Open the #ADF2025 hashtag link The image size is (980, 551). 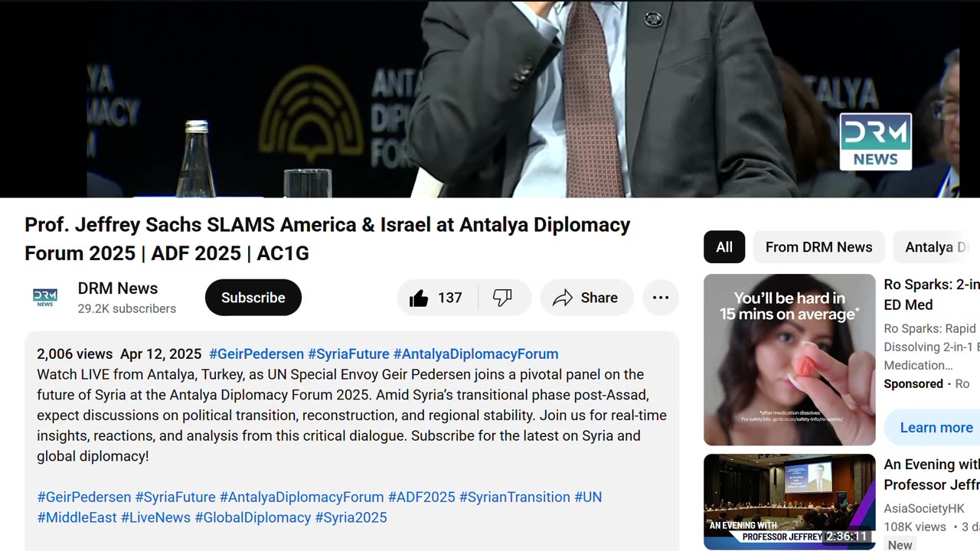tap(422, 497)
